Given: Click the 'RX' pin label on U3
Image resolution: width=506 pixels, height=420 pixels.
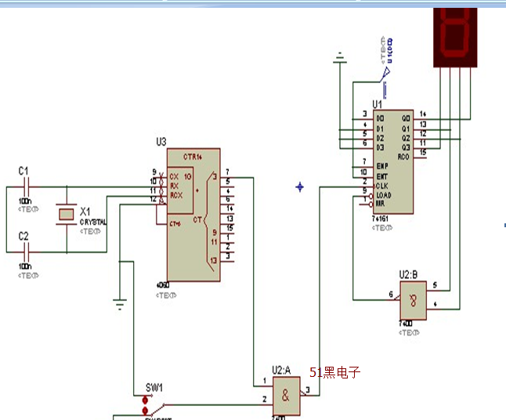Looking at the screenshot, I should point(174,186).
